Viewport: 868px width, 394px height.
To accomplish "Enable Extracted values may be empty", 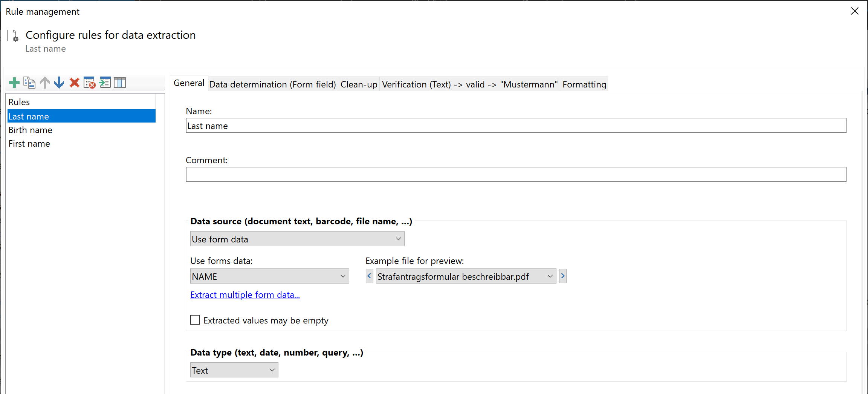I will pyautogui.click(x=195, y=320).
